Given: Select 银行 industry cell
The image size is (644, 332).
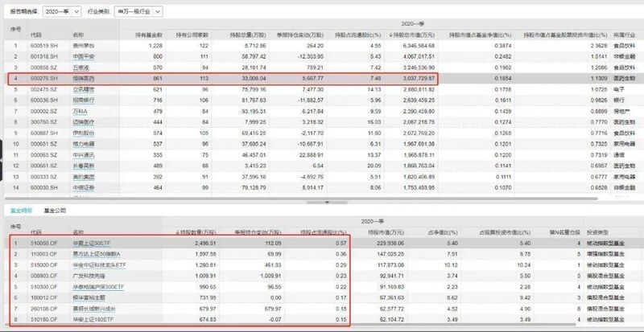Looking at the screenshot, I should [x=619, y=100].
